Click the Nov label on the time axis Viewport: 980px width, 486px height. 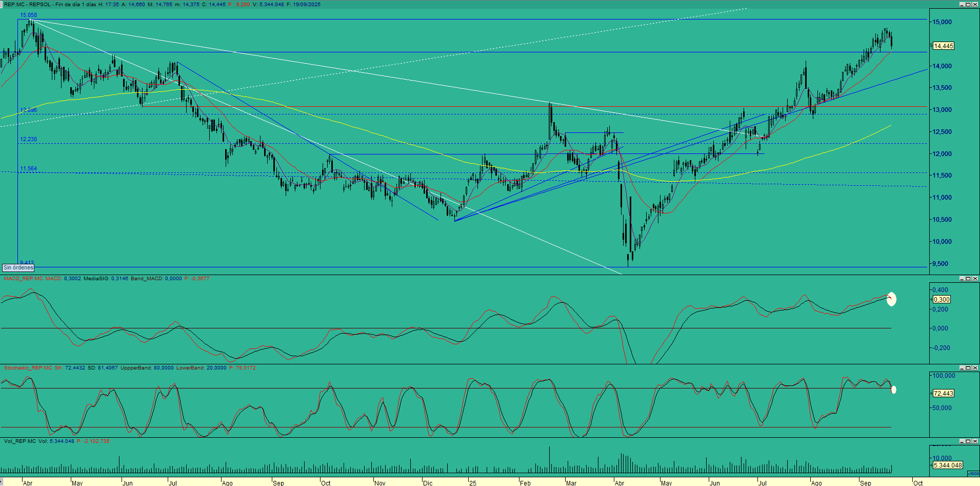(x=380, y=483)
